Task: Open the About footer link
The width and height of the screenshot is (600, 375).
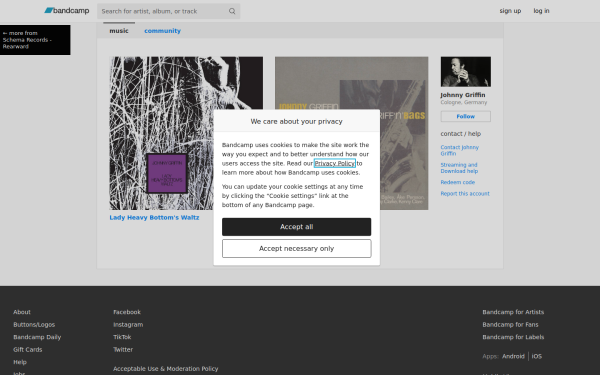Action: [x=22, y=312]
